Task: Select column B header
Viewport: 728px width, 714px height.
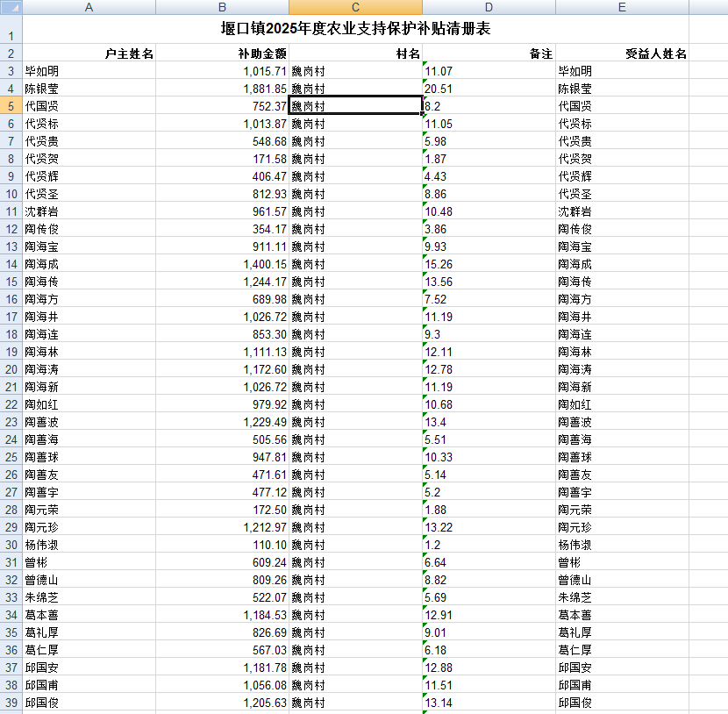Action: pos(222,7)
